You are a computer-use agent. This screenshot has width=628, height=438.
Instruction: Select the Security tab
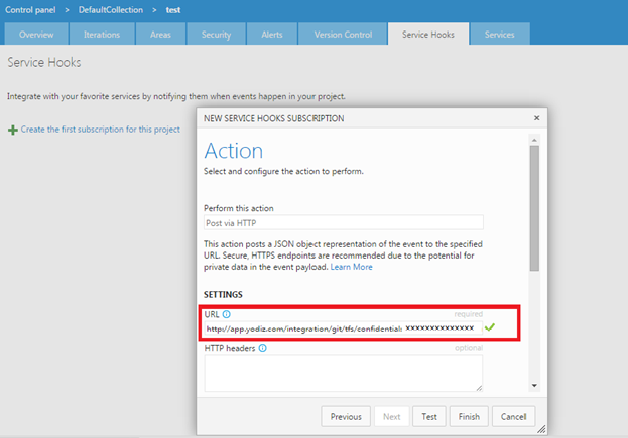pyautogui.click(x=217, y=34)
